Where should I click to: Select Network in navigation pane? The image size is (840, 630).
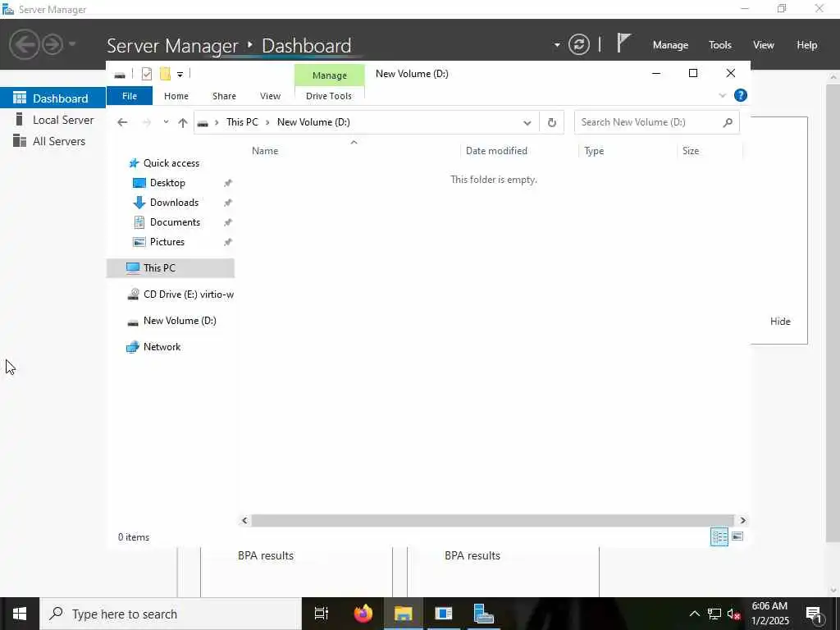click(x=162, y=347)
